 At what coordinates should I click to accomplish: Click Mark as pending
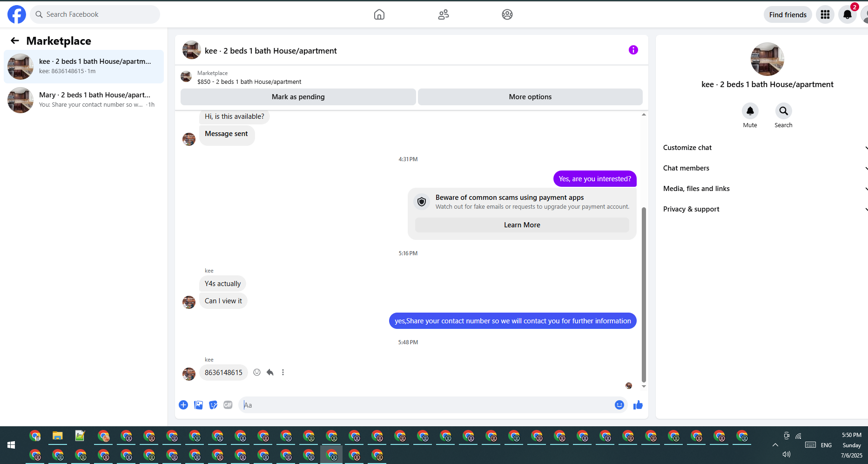tap(298, 96)
